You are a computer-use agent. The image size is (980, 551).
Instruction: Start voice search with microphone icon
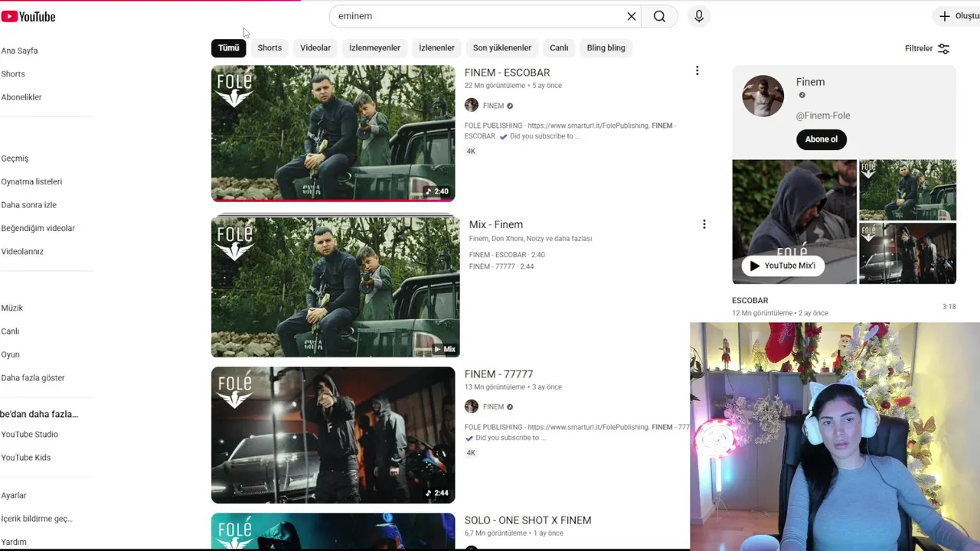699,16
